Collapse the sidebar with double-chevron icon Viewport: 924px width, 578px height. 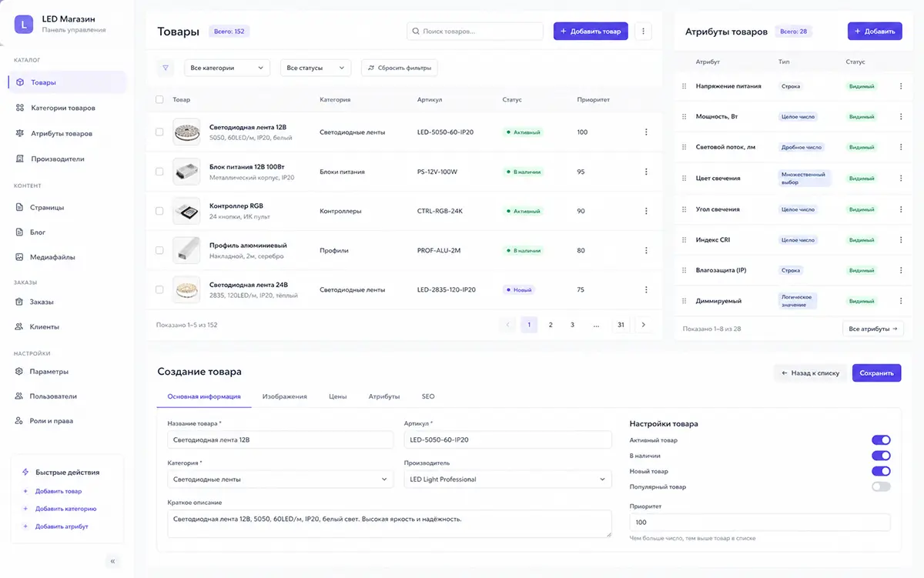click(112, 561)
